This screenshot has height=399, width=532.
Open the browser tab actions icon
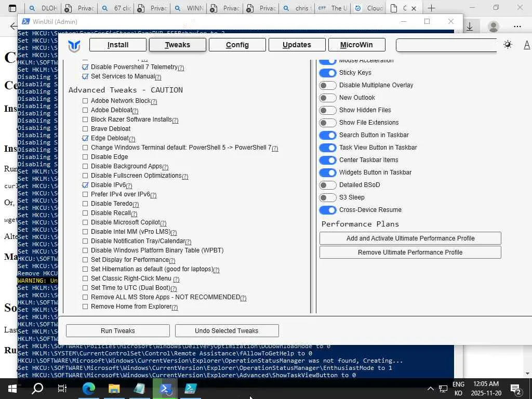point(12,8)
